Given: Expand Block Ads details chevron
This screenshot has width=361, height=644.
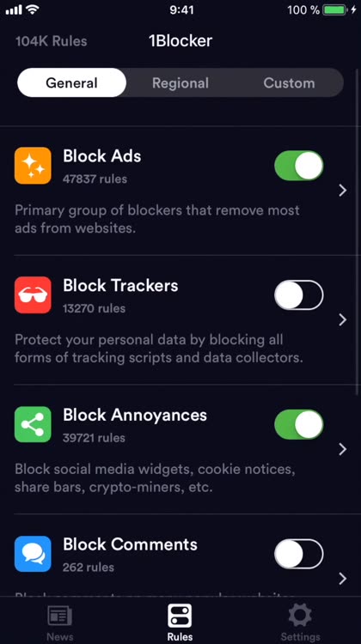Looking at the screenshot, I should 342,191.
